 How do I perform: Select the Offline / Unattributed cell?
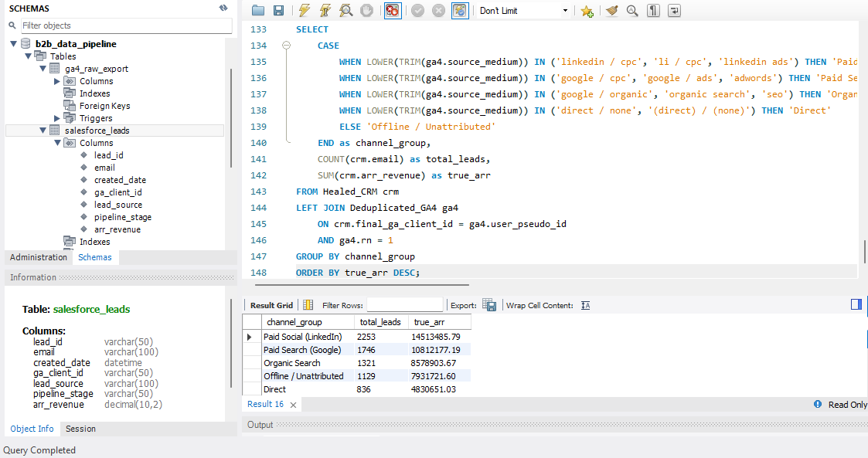(308, 376)
